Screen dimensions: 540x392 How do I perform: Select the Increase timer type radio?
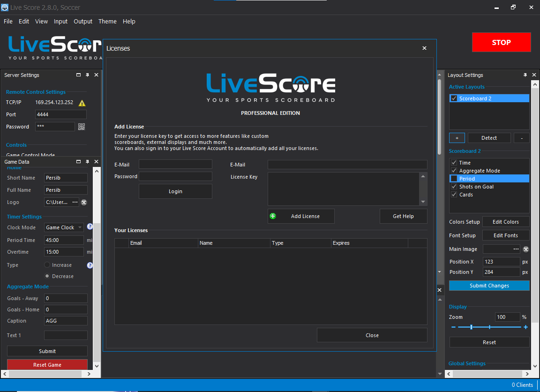pyautogui.click(x=47, y=265)
